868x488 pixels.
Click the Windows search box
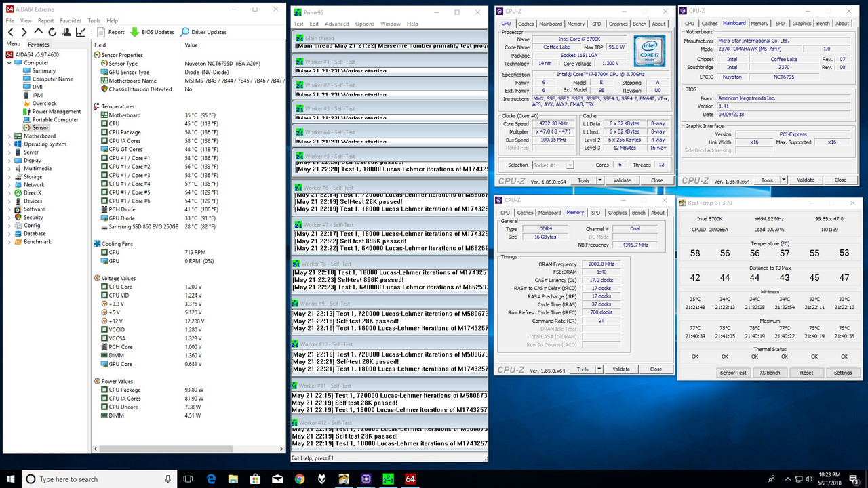pos(88,479)
